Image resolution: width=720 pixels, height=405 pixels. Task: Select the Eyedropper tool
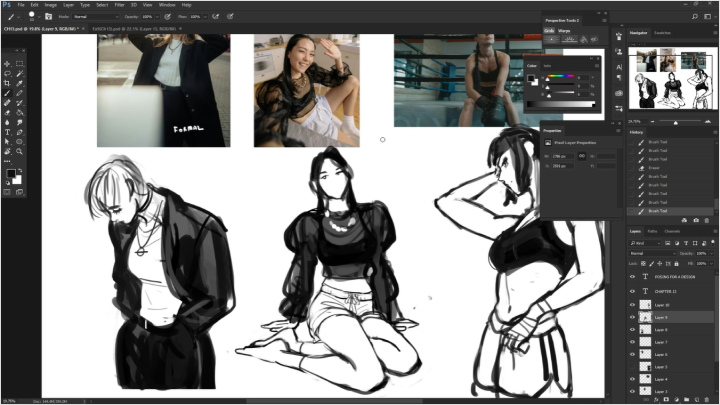tap(20, 83)
